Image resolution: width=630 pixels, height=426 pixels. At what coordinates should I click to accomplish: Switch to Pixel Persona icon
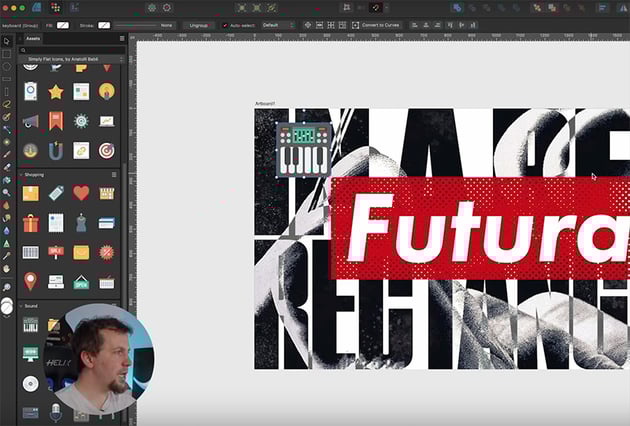click(x=55, y=8)
